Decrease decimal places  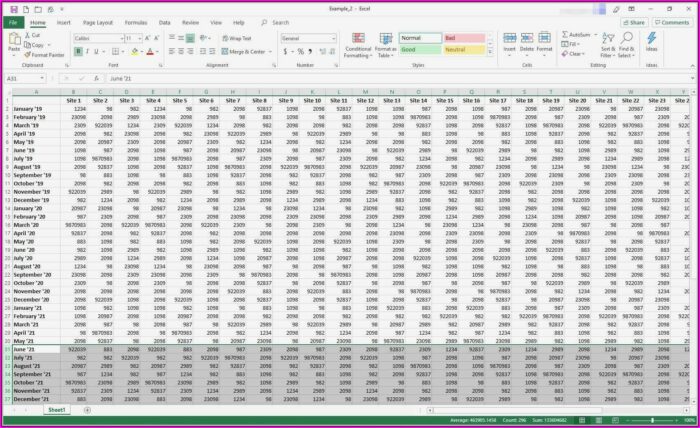[332, 52]
